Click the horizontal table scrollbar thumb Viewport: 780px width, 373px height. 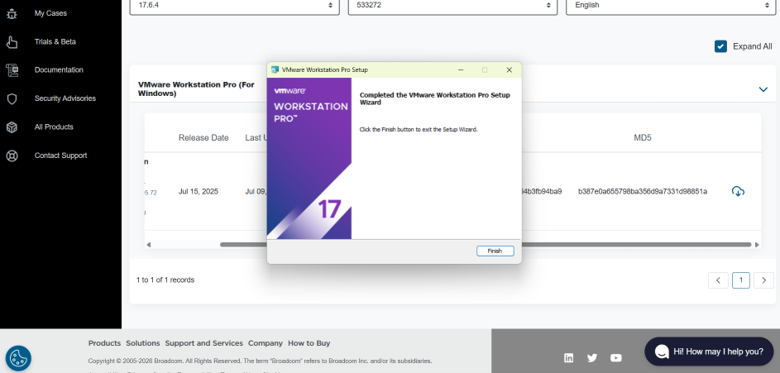486,245
